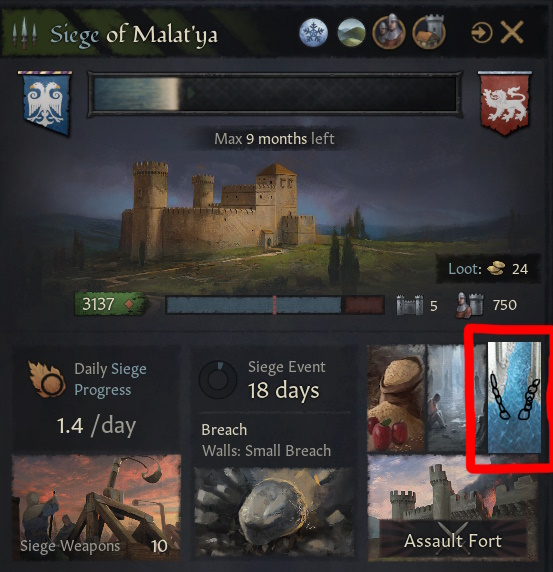The height and width of the screenshot is (572, 553).
Task: Click the blue double-headed eagle banner
Action: tap(45, 103)
